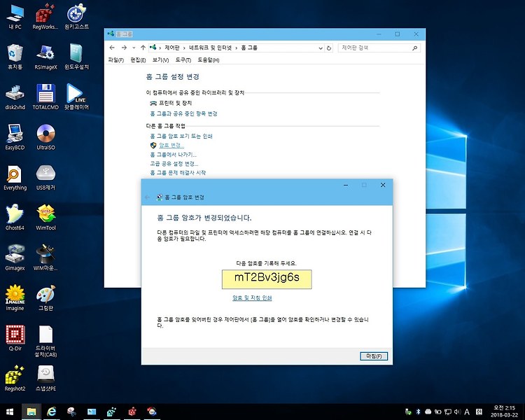
Task: Open RSImageX desktop icon
Action: click(46, 57)
